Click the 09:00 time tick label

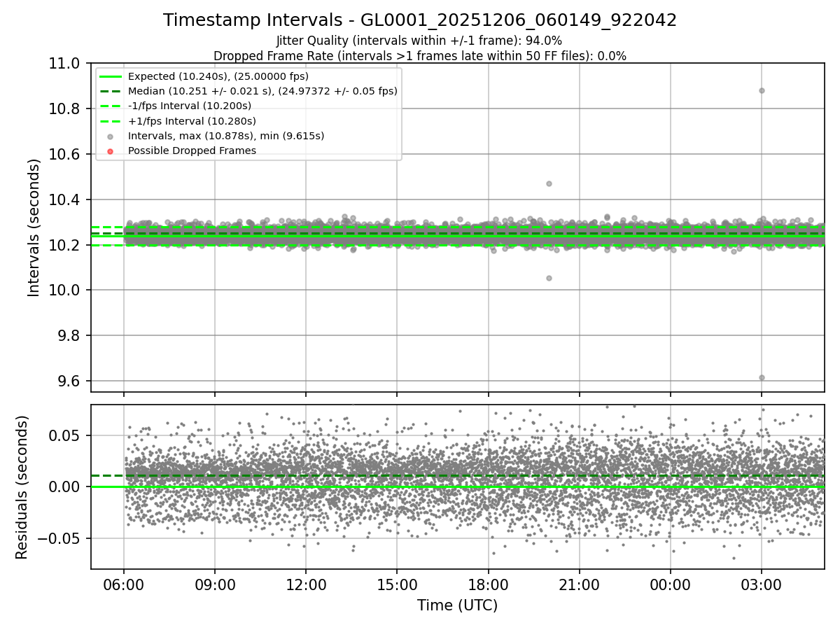point(215,584)
